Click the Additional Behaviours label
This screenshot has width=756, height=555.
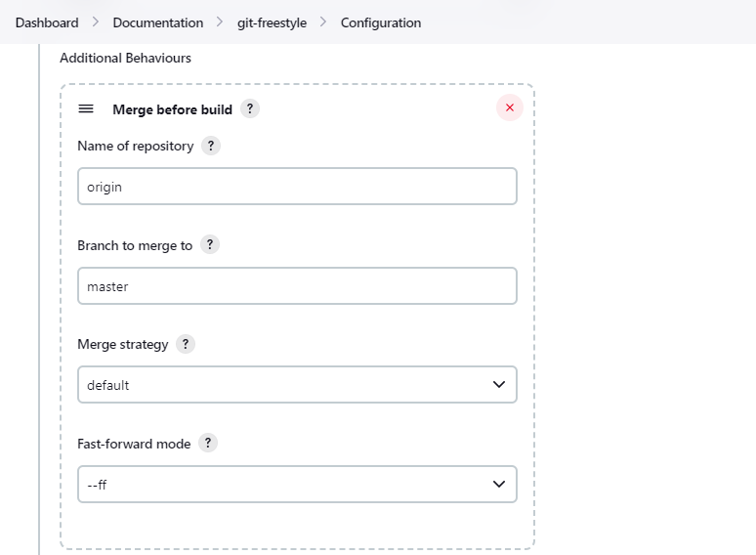(125, 58)
